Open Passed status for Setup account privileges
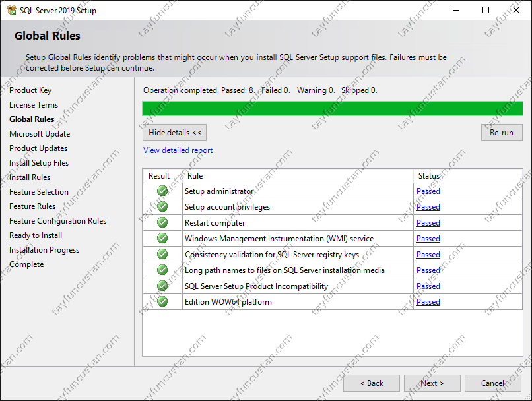Screen dimensions: 532x401 [x=428, y=207]
